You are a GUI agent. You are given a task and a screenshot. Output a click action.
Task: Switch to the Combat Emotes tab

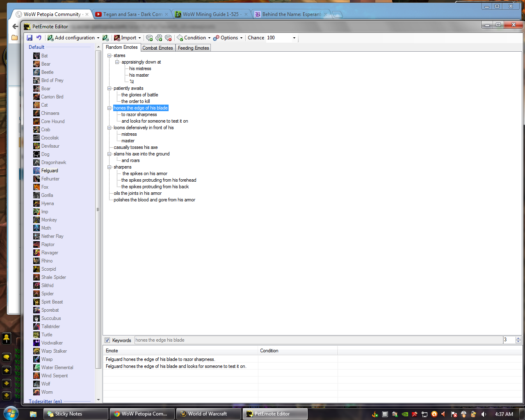[158, 48]
